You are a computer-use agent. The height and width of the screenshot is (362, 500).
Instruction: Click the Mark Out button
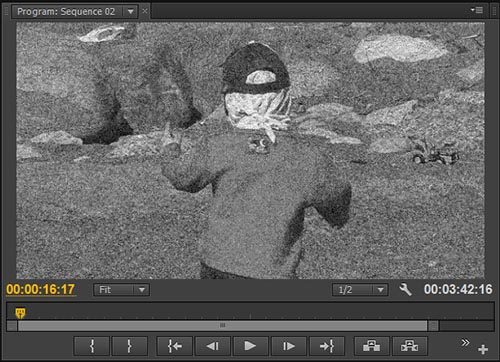(x=130, y=346)
